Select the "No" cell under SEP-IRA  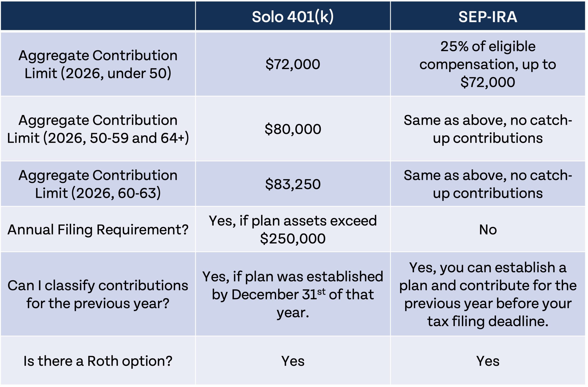(488, 230)
